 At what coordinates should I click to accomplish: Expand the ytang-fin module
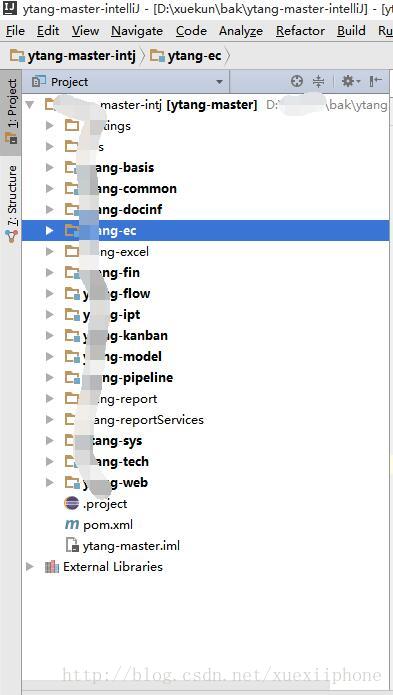(50, 273)
